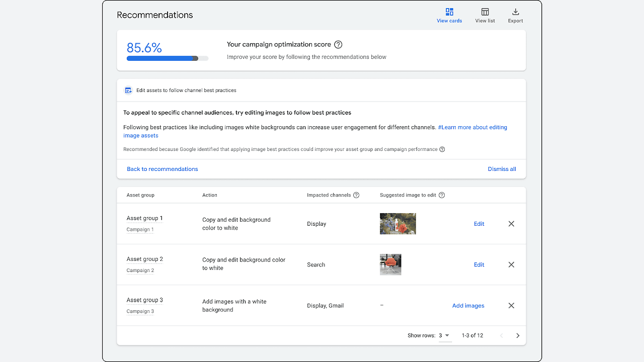Viewport: 644px width, 362px height.
Task: Dismiss the Asset group 2 recommendation
Action: pyautogui.click(x=511, y=264)
